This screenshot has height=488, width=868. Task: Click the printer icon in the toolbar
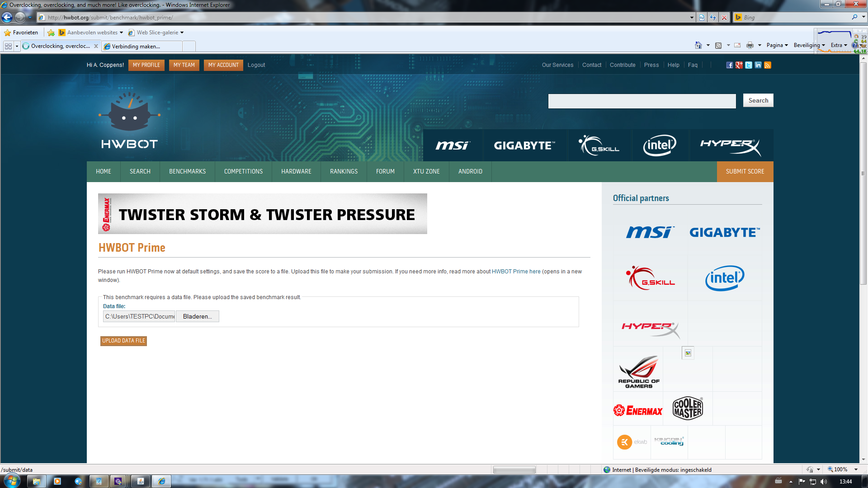750,45
